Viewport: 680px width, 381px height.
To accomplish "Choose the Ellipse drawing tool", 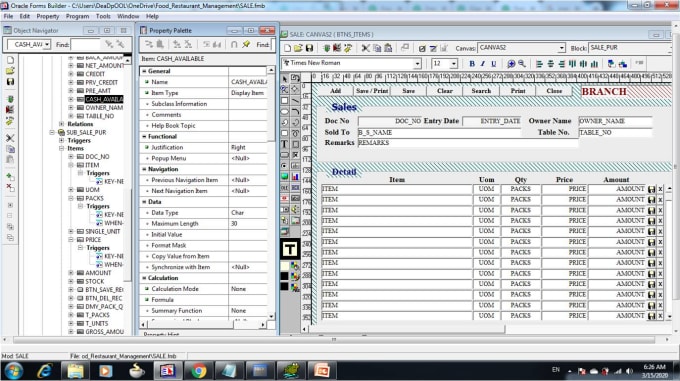I will 284,111.
